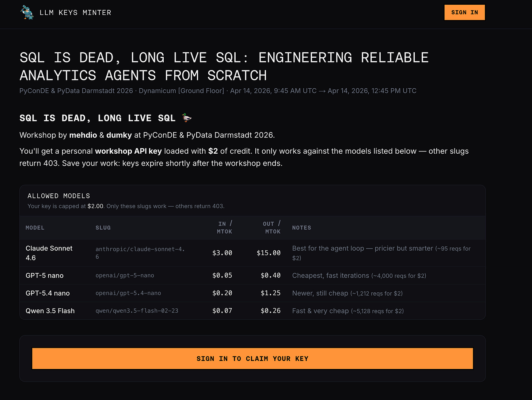532x400 pixels.
Task: Select the qwen/qwen3.5-flash-02-23 slug
Action: click(x=137, y=311)
